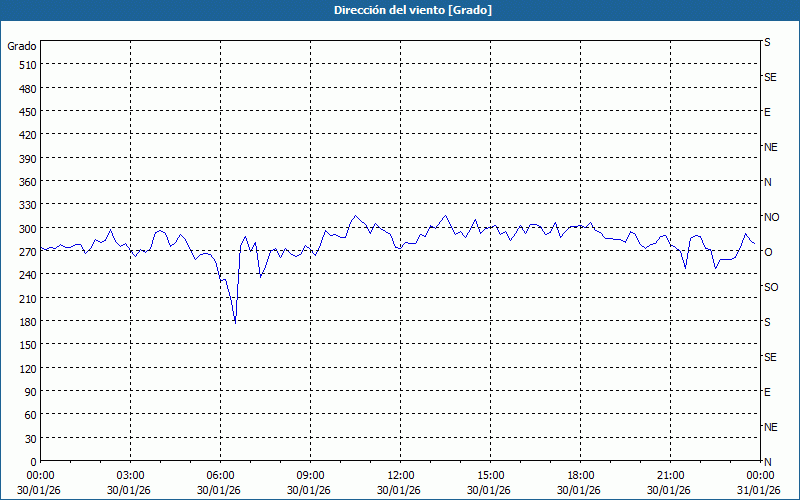The width and height of the screenshot is (800, 500).
Task: Pick the 90 degree y-axis label
Action: tap(28, 392)
